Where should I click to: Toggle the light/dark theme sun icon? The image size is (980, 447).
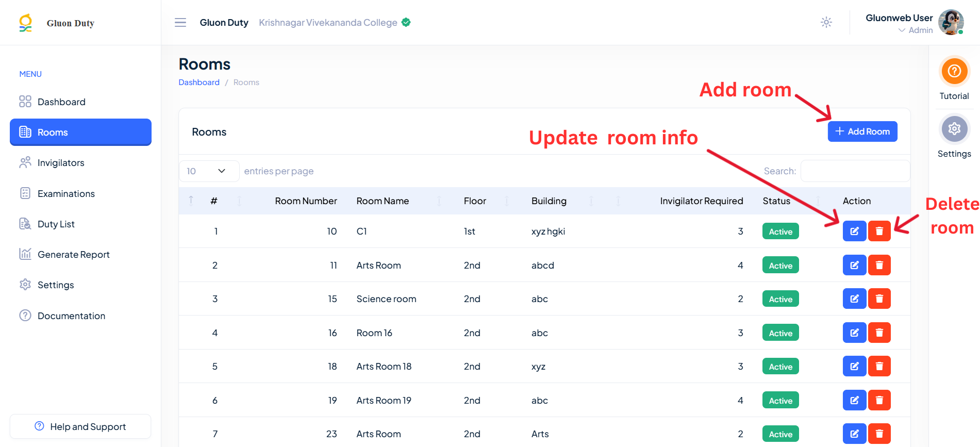point(826,22)
